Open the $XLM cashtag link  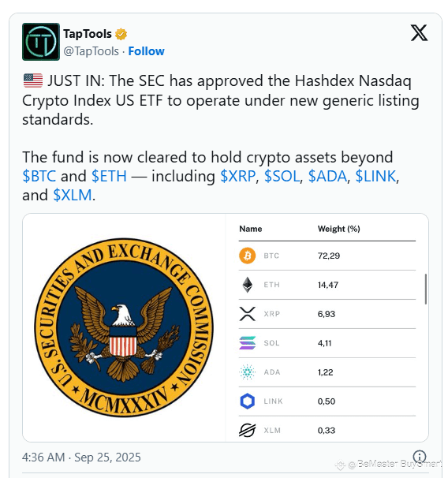point(73,195)
